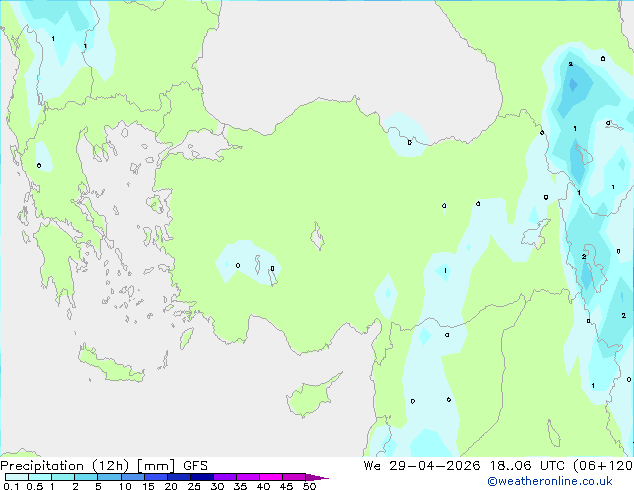The width and height of the screenshot is (634, 490).
Task: Pick the 40–45 mm magenta legend swatch
Action: (271, 477)
